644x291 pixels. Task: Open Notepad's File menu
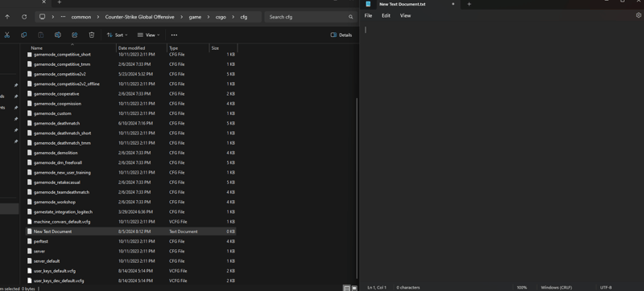coord(369,15)
